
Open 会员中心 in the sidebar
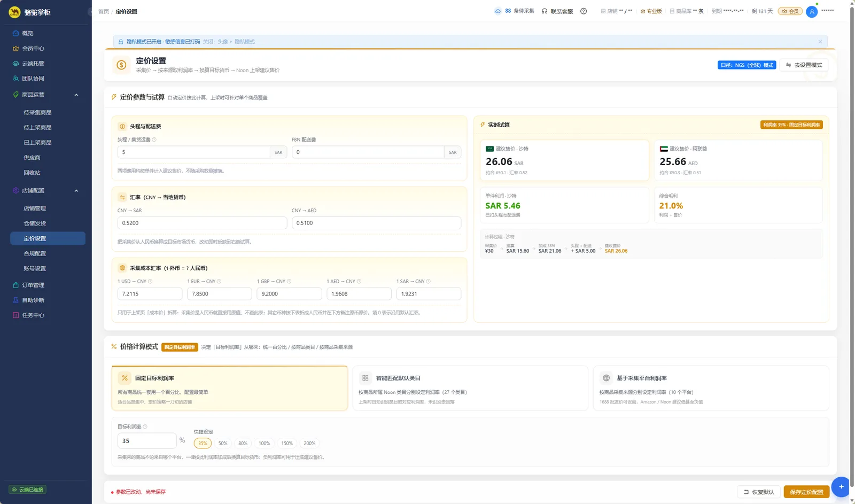point(33,48)
